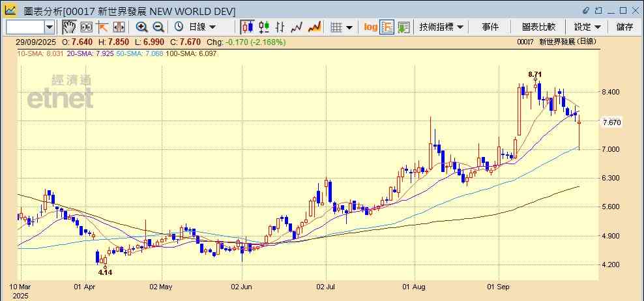Open the grid options dropdown arrow
The width and height of the screenshot is (644, 301).
[349, 27]
